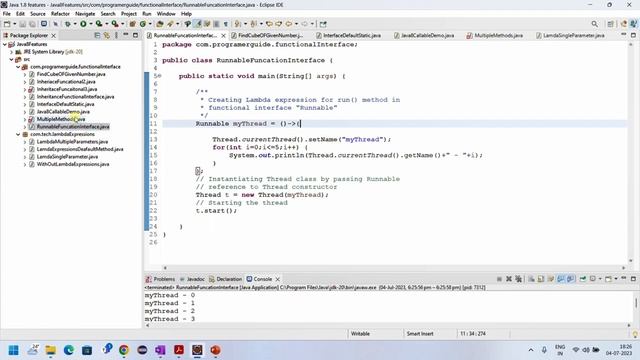Click the Pin Console icon
The image size is (640, 360).
pyautogui.click(x=583, y=279)
